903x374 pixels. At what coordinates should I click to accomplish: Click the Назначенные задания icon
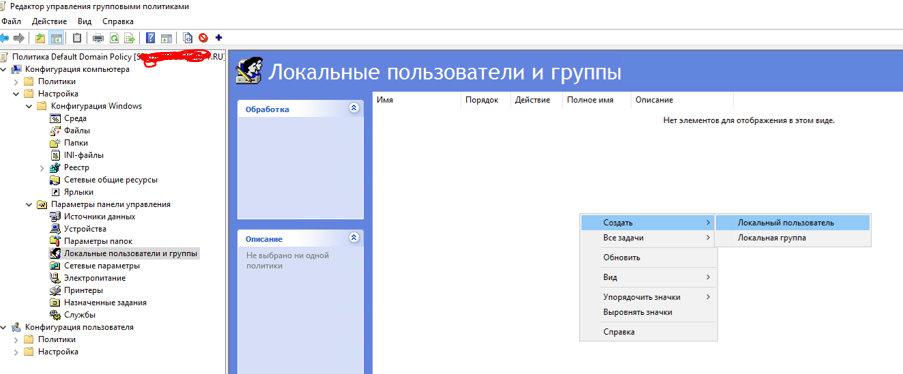point(55,302)
